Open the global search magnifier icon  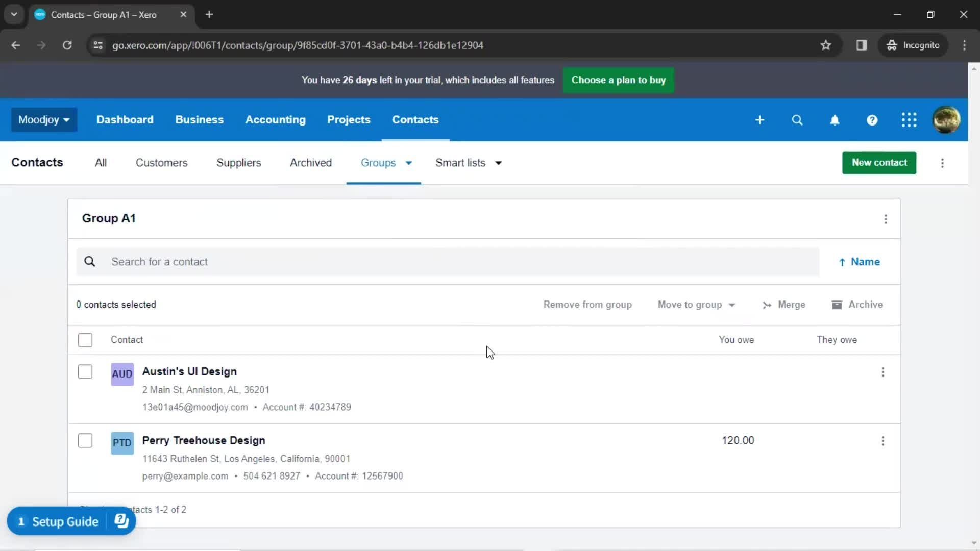coord(797,120)
